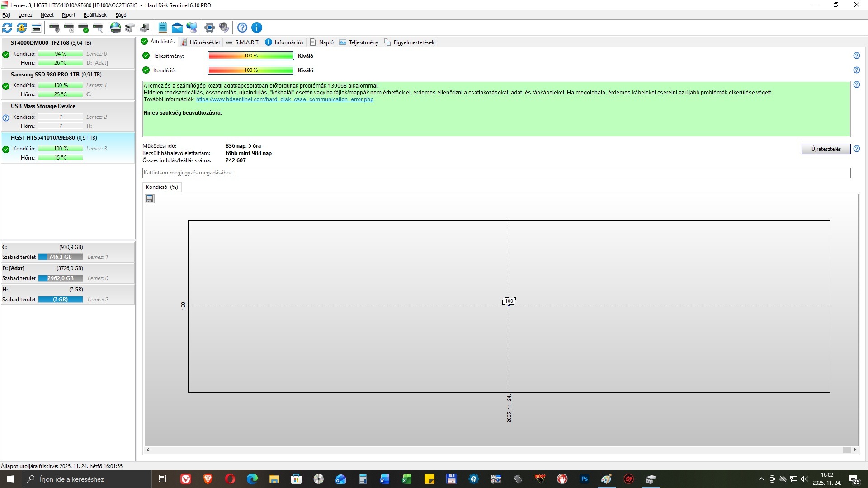Click the Kondíció 100% health bar
This screenshot has height=488, width=868.
point(250,70)
